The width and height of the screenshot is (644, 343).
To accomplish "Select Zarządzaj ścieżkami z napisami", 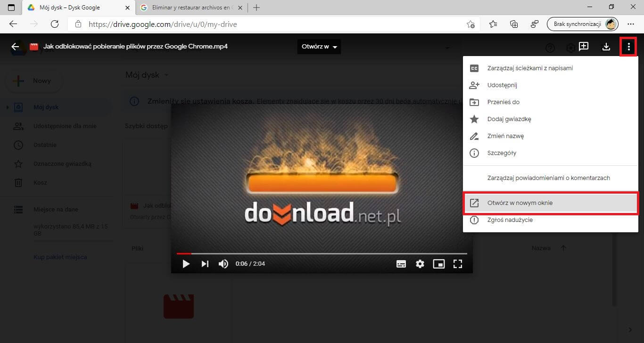I will click(551, 68).
